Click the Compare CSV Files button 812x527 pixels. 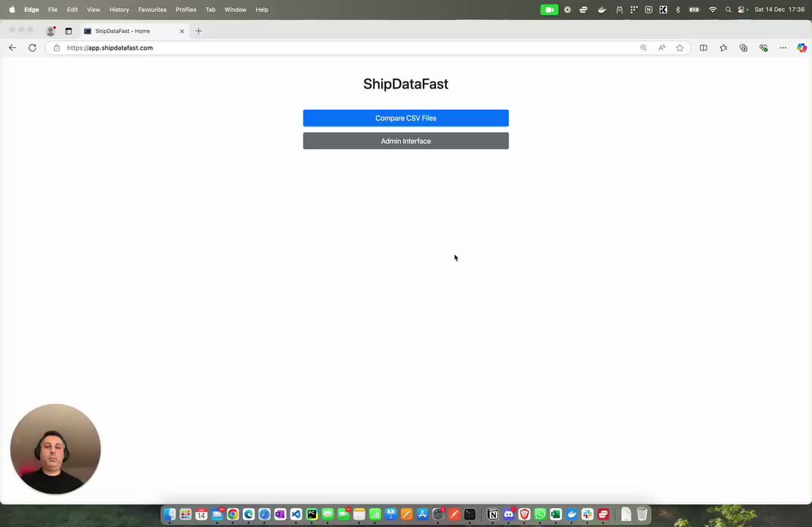tap(405, 118)
